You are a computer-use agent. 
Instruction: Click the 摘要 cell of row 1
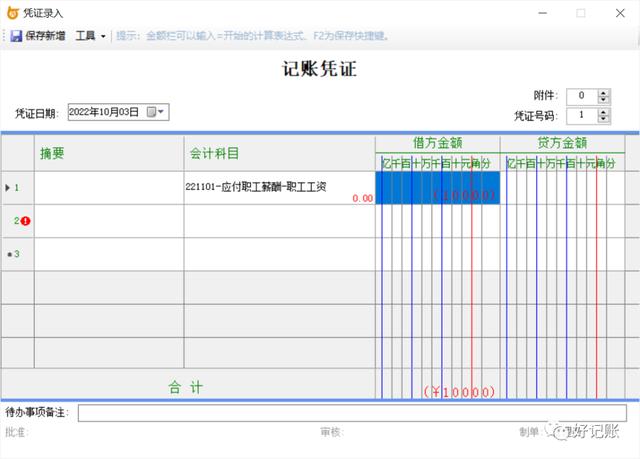(109, 188)
